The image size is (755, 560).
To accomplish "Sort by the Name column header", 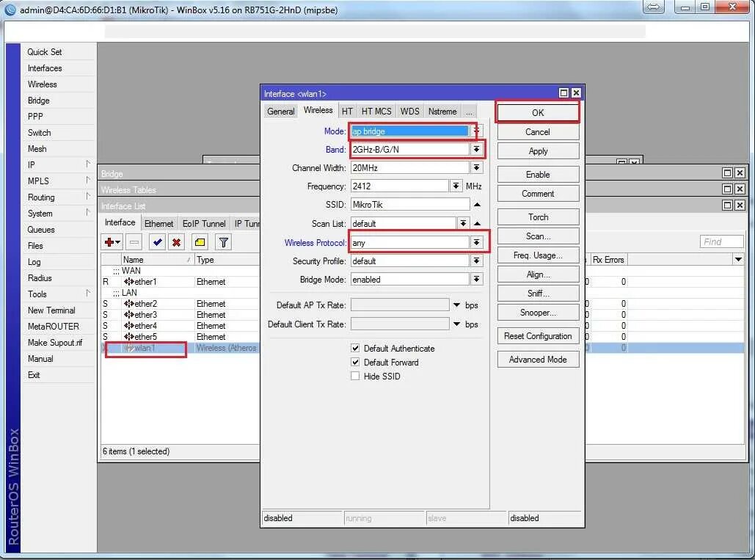I will coord(158,260).
